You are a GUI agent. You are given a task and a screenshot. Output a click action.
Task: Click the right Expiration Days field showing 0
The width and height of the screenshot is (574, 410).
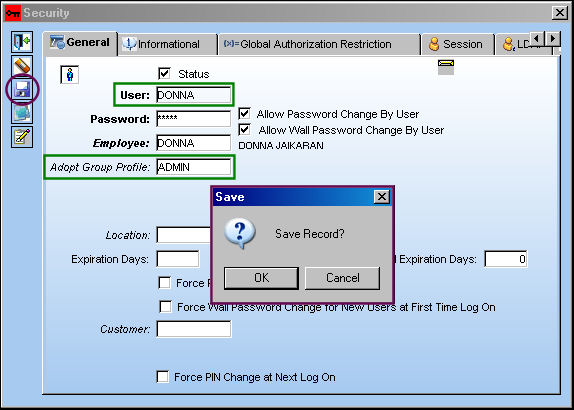(506, 259)
